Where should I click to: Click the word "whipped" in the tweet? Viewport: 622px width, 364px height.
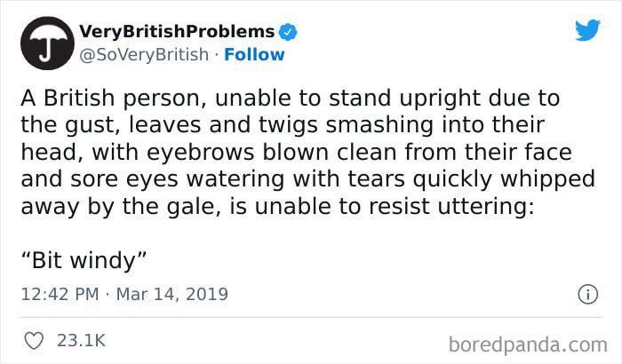coord(548,180)
